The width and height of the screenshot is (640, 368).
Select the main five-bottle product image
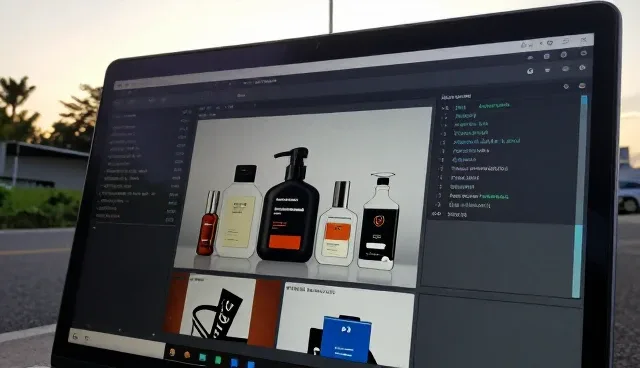pos(303,197)
